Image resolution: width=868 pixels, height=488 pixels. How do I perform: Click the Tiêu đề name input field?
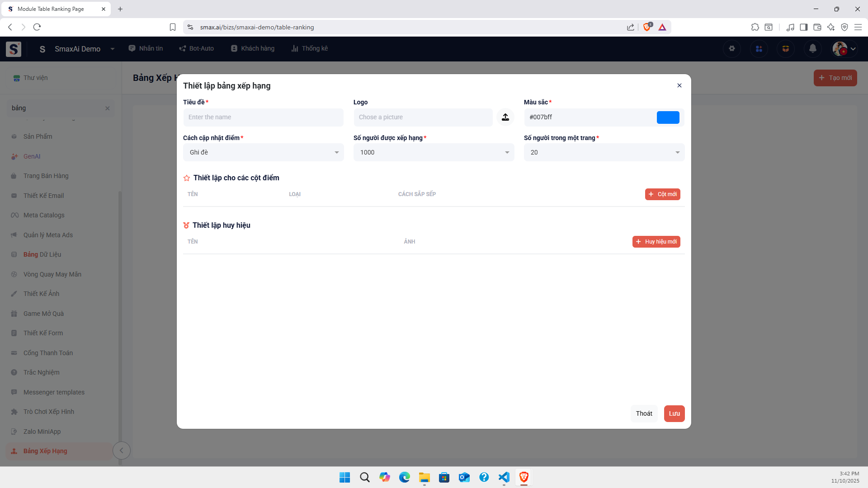coord(263,117)
